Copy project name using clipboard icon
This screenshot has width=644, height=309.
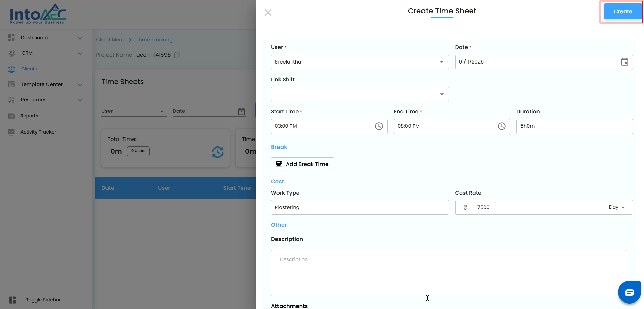[177, 55]
